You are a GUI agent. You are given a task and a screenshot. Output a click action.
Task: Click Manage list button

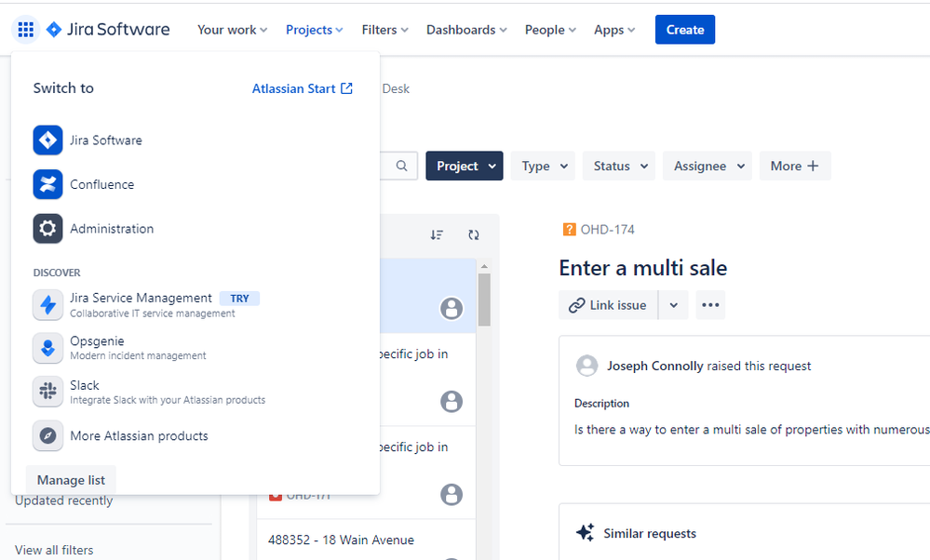point(71,480)
